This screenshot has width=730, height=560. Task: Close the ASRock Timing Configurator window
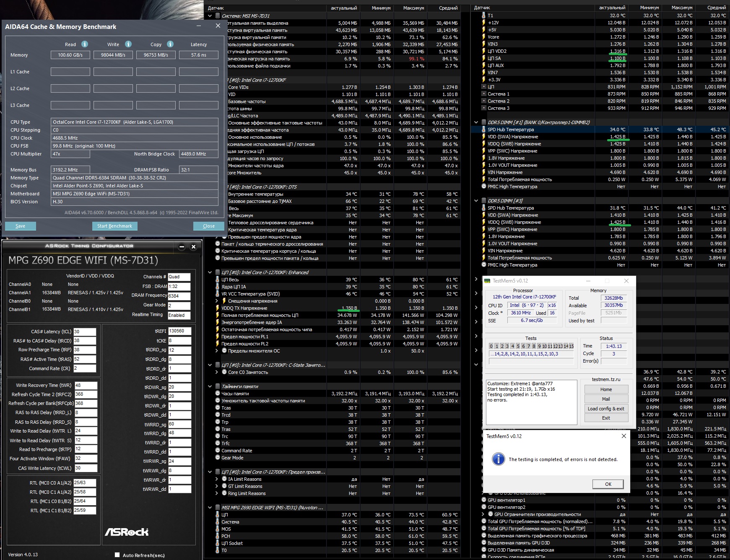pyautogui.click(x=193, y=246)
